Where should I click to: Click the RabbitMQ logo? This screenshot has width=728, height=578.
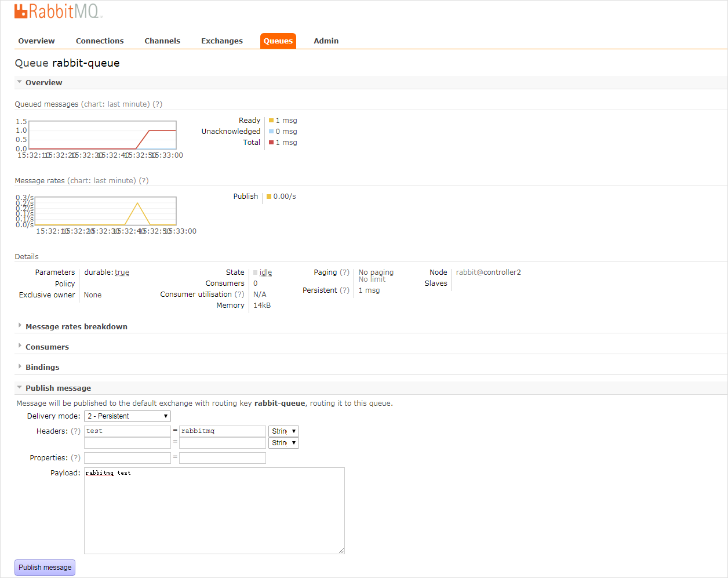58,12
